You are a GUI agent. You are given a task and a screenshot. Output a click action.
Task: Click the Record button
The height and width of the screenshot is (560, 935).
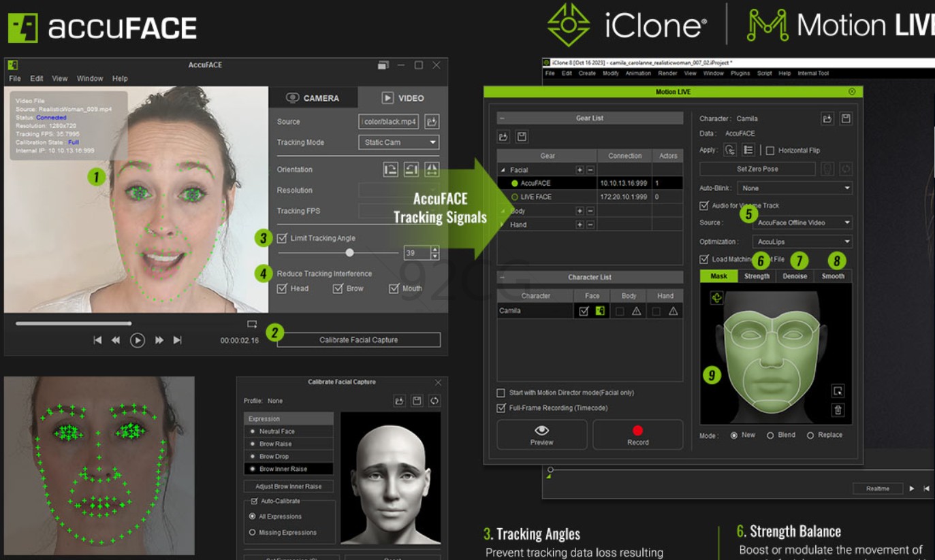point(637,435)
